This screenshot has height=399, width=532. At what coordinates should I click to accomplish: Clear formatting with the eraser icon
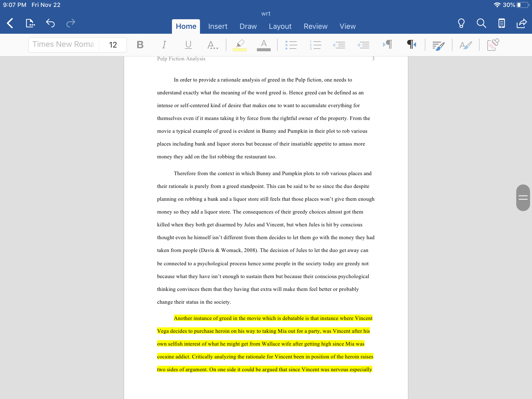[493, 45]
